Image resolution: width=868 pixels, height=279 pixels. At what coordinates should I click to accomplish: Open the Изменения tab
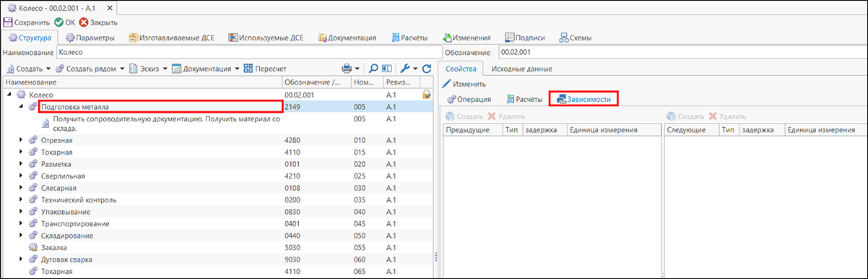pyautogui.click(x=467, y=38)
